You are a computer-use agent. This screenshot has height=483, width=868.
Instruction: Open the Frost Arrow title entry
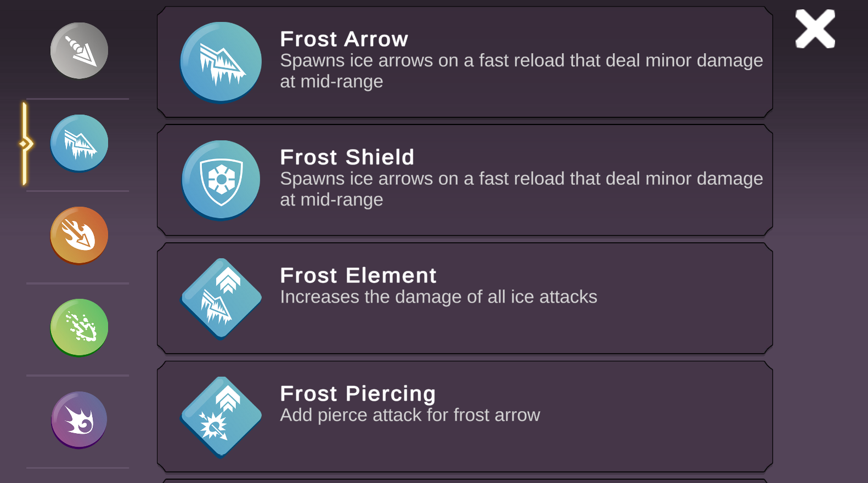344,39
